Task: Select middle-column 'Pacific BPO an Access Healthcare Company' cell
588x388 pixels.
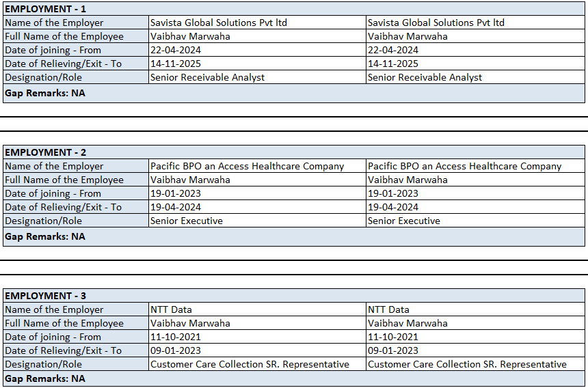Action: coord(257,166)
